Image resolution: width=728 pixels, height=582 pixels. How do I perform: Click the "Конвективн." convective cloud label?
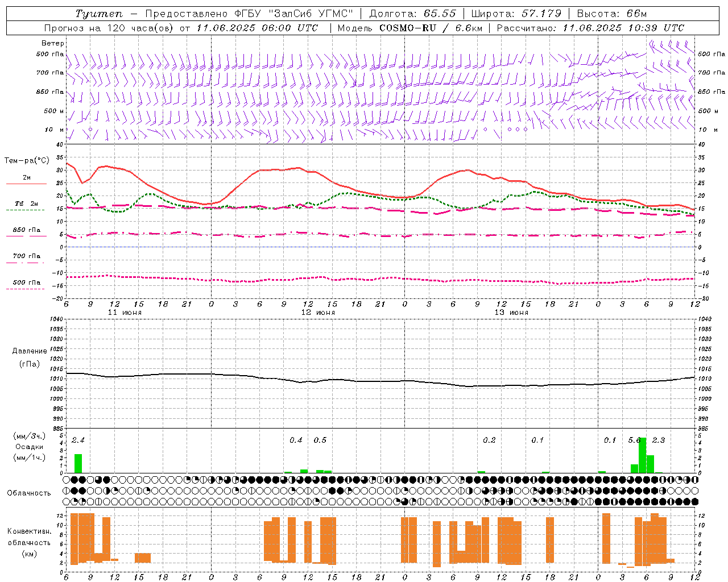(30, 531)
